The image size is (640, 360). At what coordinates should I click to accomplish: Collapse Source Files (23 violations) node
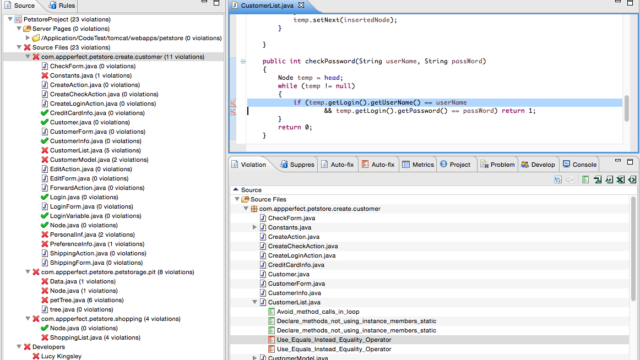pos(19,47)
